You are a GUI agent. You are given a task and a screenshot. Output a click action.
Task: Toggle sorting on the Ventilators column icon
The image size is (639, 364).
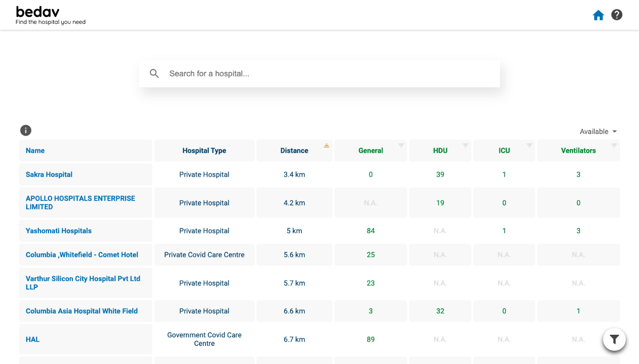pos(614,145)
